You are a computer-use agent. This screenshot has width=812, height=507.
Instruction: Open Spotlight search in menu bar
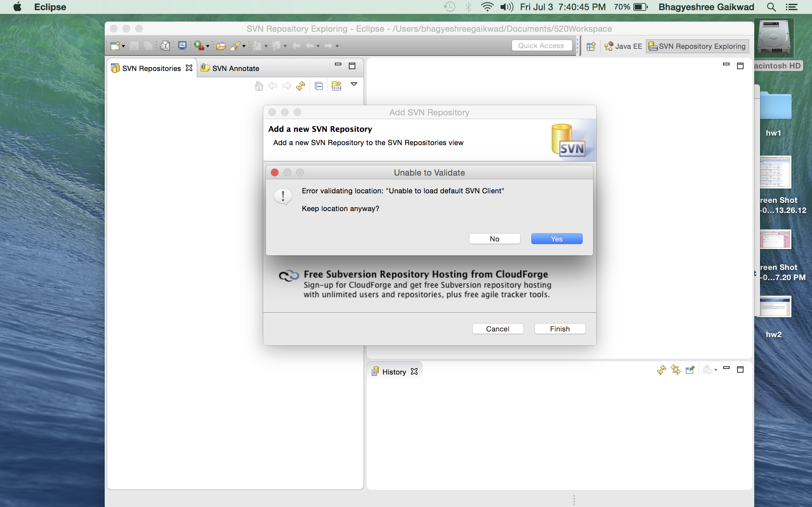coord(771,7)
